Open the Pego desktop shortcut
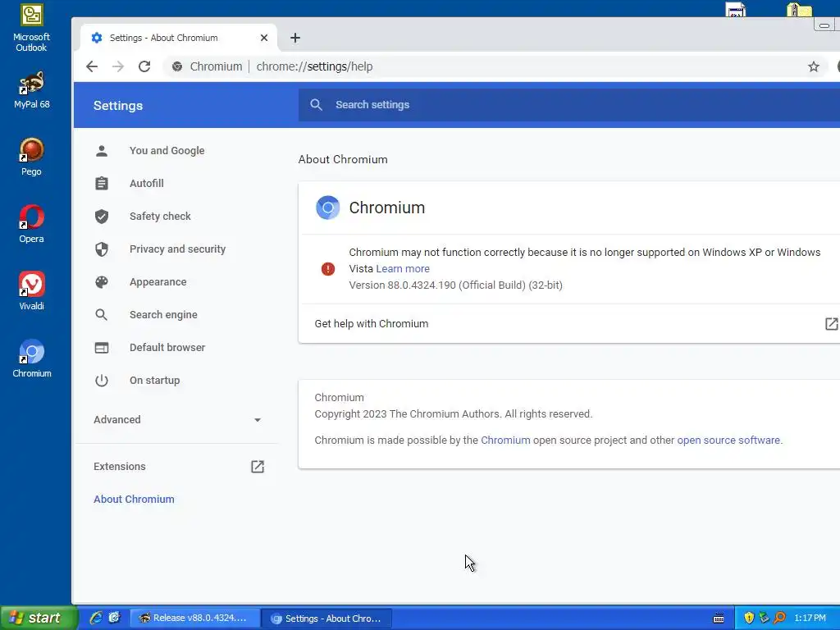This screenshot has height=630, width=840. tap(32, 157)
